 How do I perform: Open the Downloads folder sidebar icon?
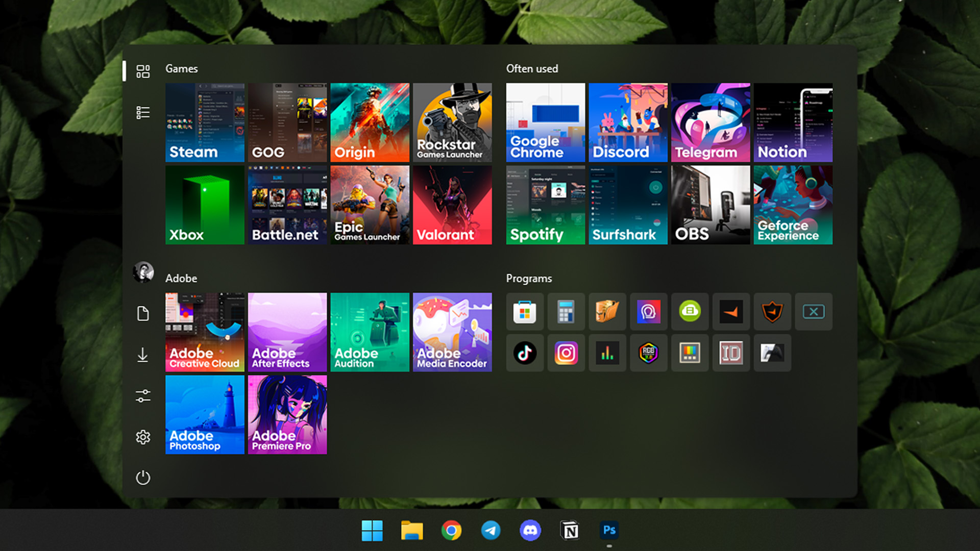click(143, 355)
